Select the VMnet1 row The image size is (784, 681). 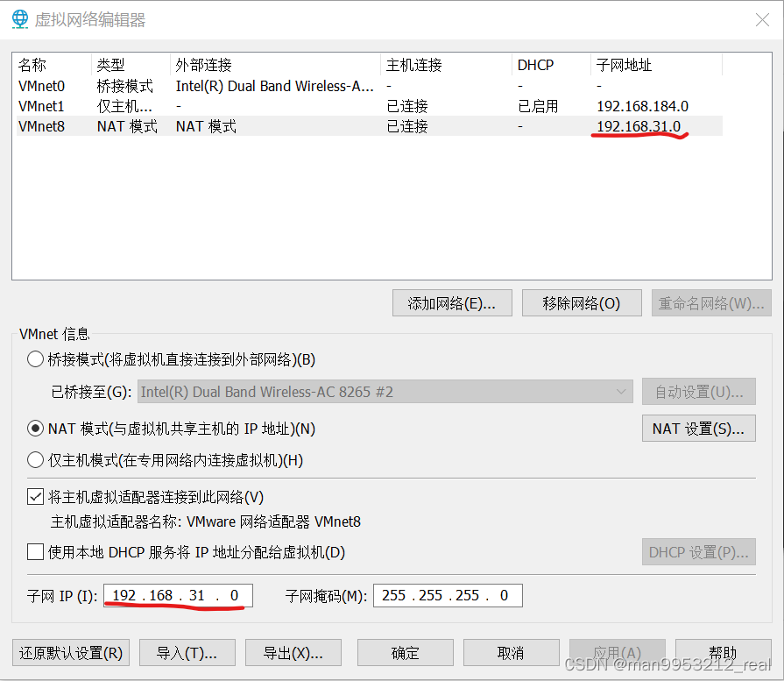pyautogui.click(x=370, y=106)
